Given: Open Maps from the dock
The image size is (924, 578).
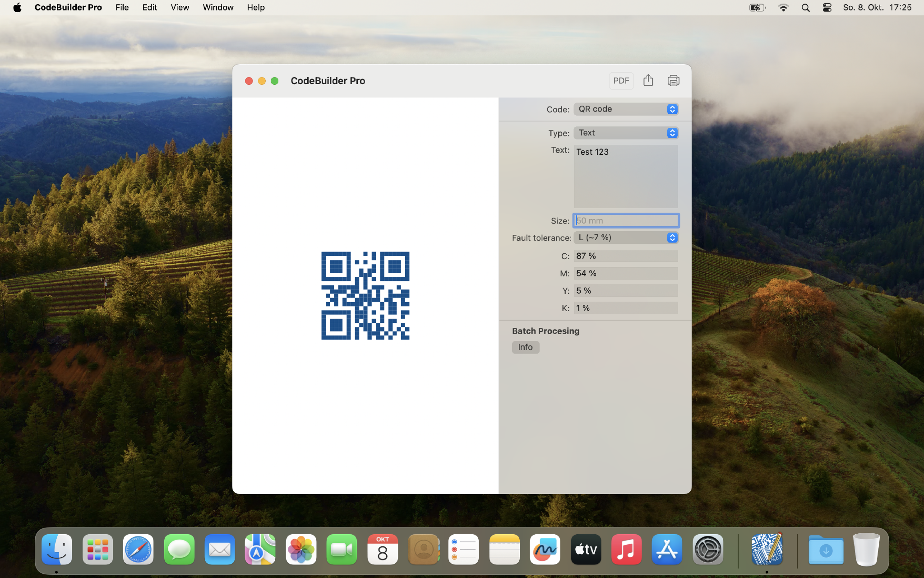Looking at the screenshot, I should click(260, 550).
